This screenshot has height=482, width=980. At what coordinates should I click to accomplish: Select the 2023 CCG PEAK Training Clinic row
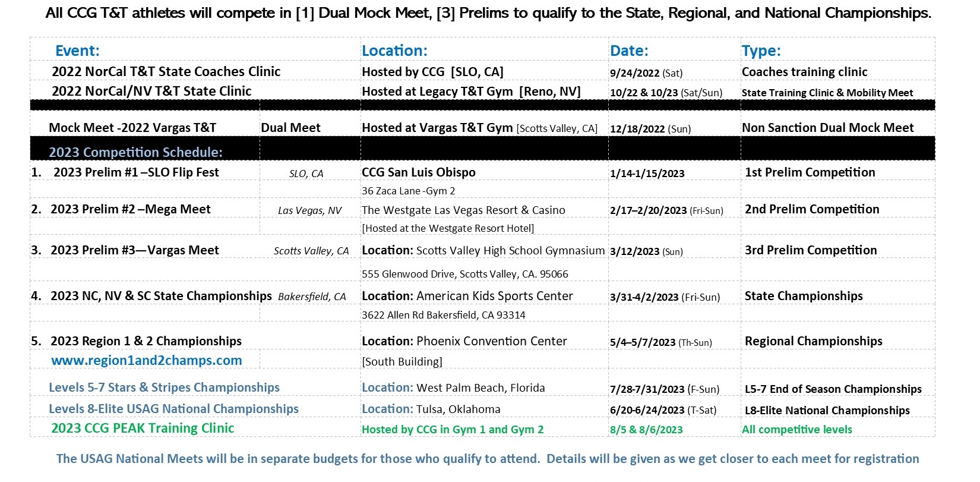tap(482, 428)
